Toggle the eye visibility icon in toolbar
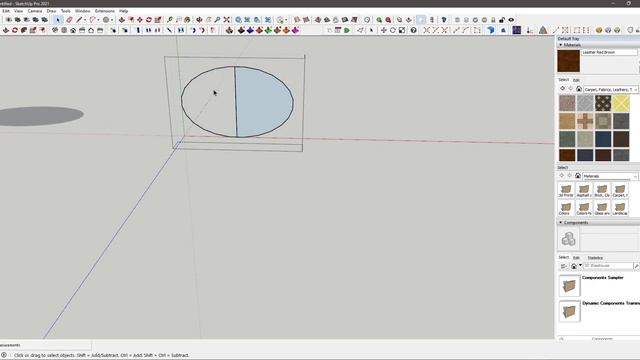Viewport: 640px width, 360px height. point(511,20)
